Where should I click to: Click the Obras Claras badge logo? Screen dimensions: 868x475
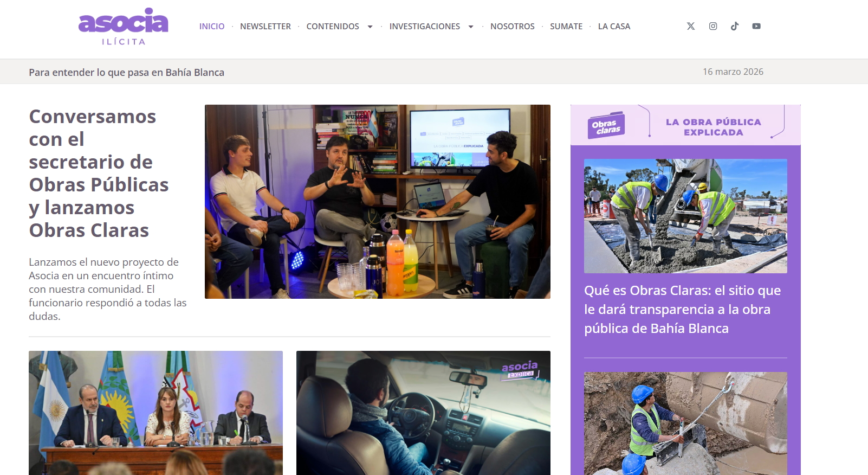[x=606, y=126]
